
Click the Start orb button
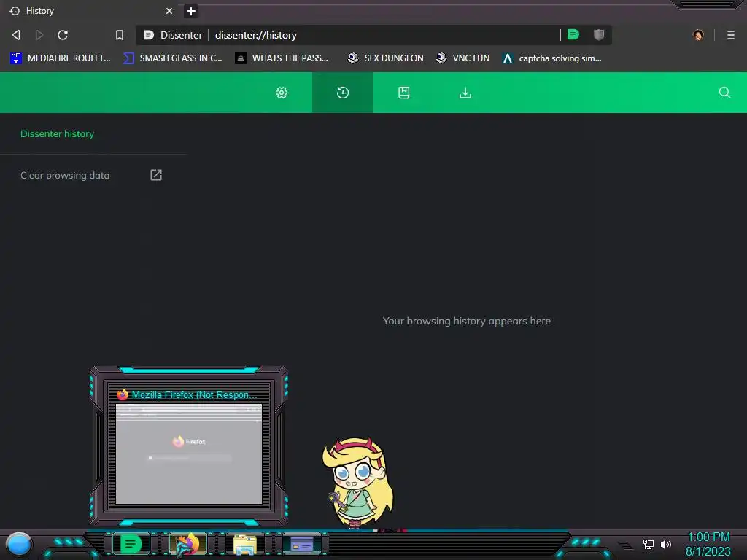coord(18,545)
